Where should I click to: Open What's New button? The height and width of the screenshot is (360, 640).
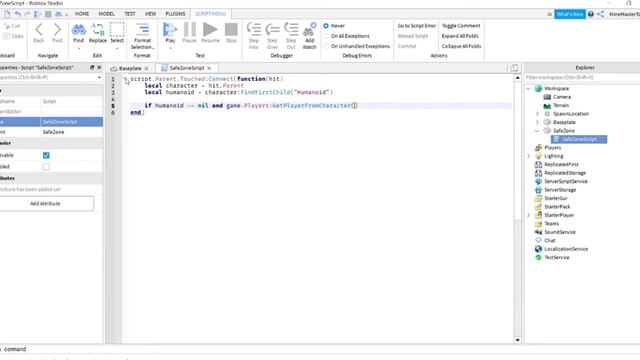[570, 14]
